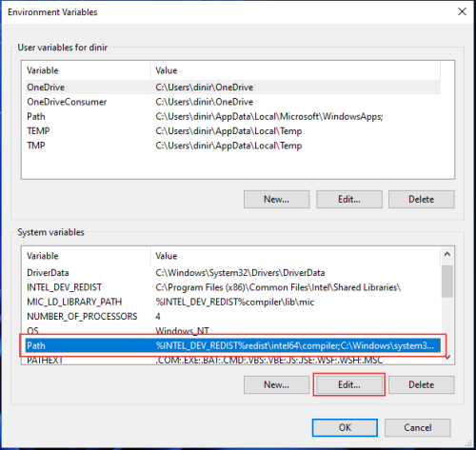Screen dimensions: 476x450
Task: Select the INTEL_DEV_REDIST system variable
Action: pos(233,287)
